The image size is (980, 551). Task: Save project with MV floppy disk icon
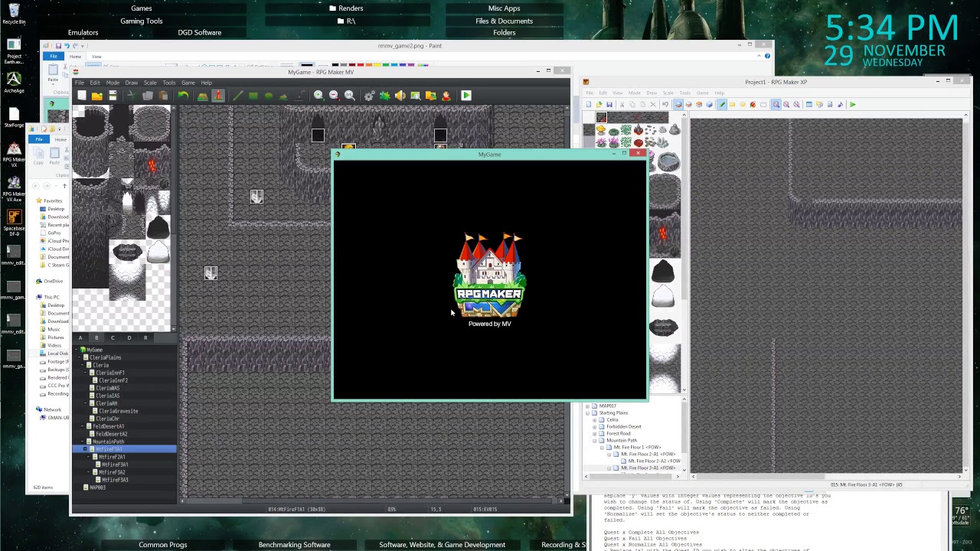[113, 96]
